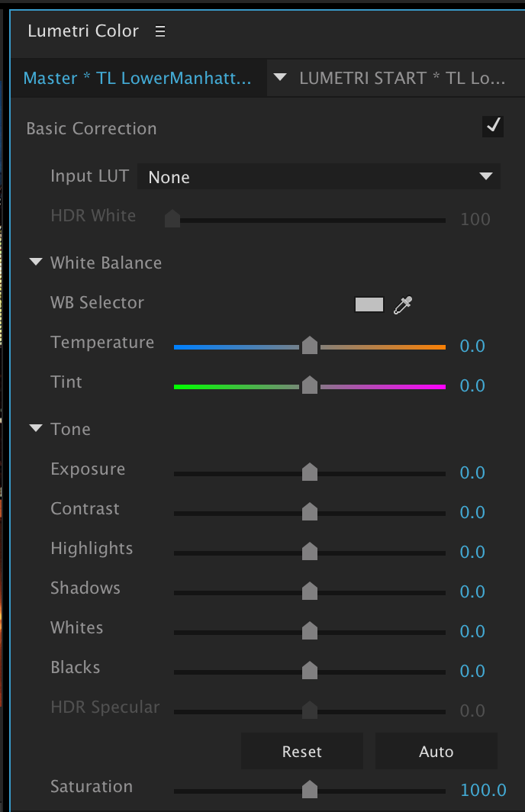Image resolution: width=525 pixels, height=812 pixels.
Task: Click the Highlights value 0.0
Action: point(472,552)
